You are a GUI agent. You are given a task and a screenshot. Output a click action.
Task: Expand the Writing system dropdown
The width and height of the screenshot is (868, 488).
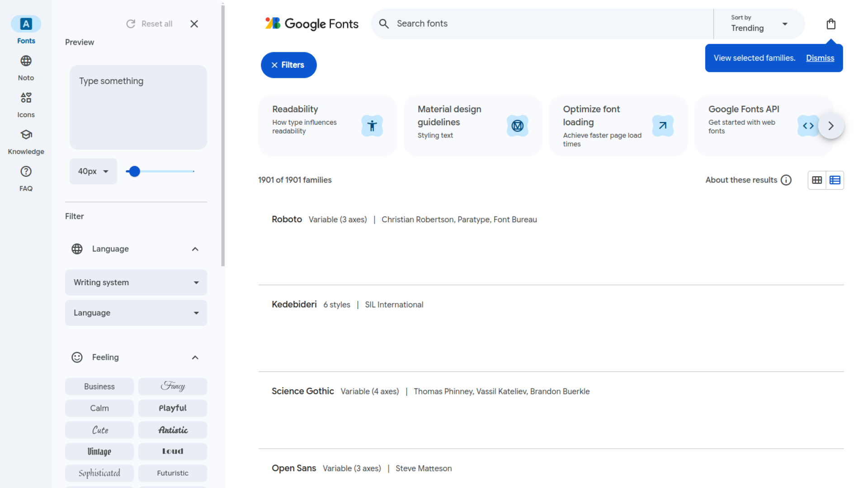(x=136, y=282)
